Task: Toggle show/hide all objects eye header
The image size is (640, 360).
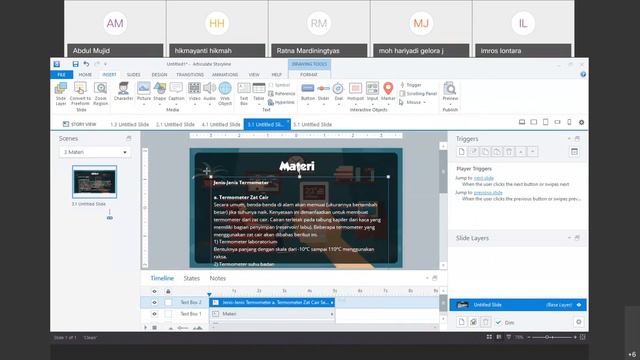Action: 154,291
